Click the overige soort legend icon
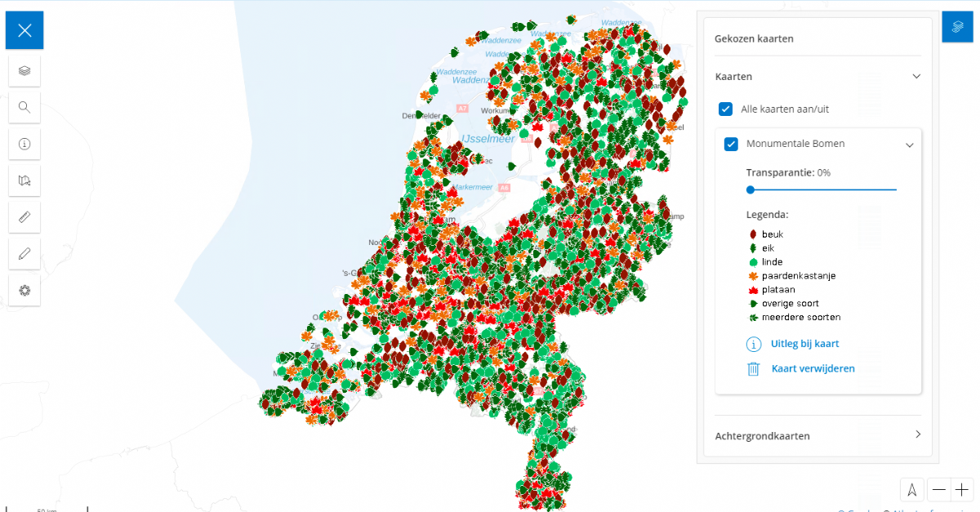The height and width of the screenshot is (512, 980). pos(752,304)
